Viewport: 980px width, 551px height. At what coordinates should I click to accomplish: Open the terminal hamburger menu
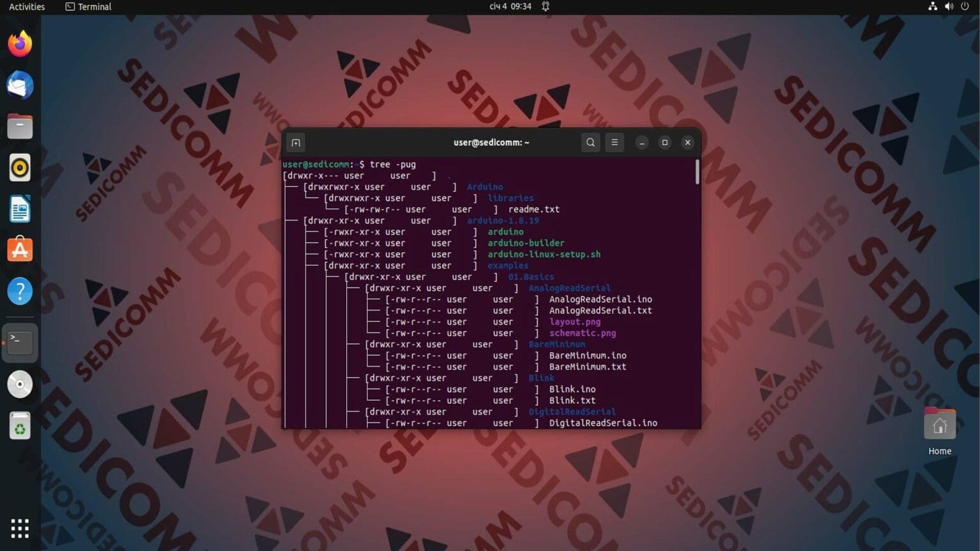(614, 142)
